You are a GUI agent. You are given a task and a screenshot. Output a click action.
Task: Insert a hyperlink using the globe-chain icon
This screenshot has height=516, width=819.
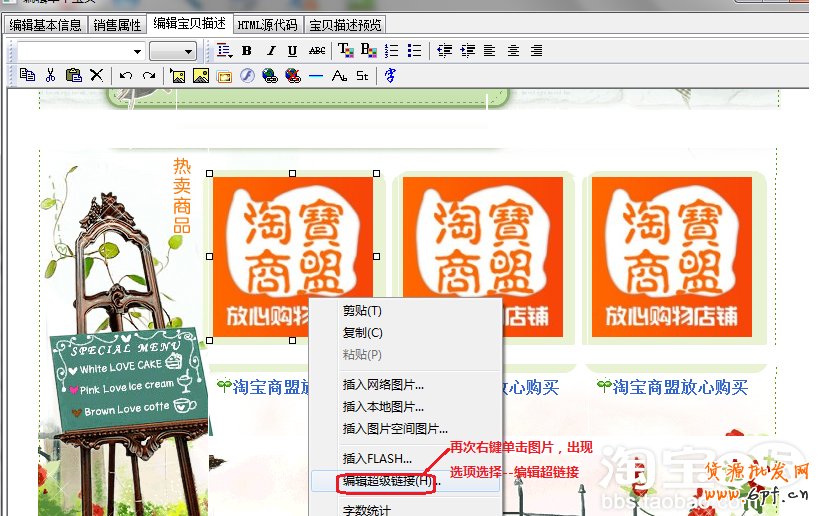tap(269, 75)
